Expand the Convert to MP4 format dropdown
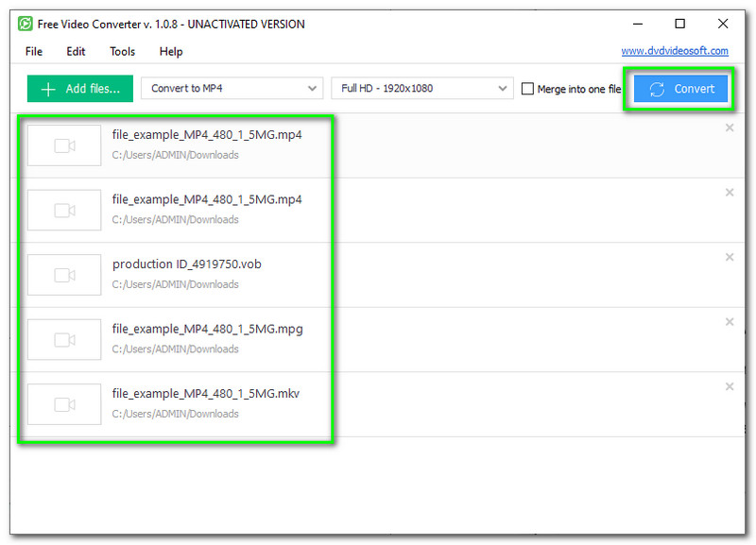The width and height of the screenshot is (756, 545). click(232, 89)
